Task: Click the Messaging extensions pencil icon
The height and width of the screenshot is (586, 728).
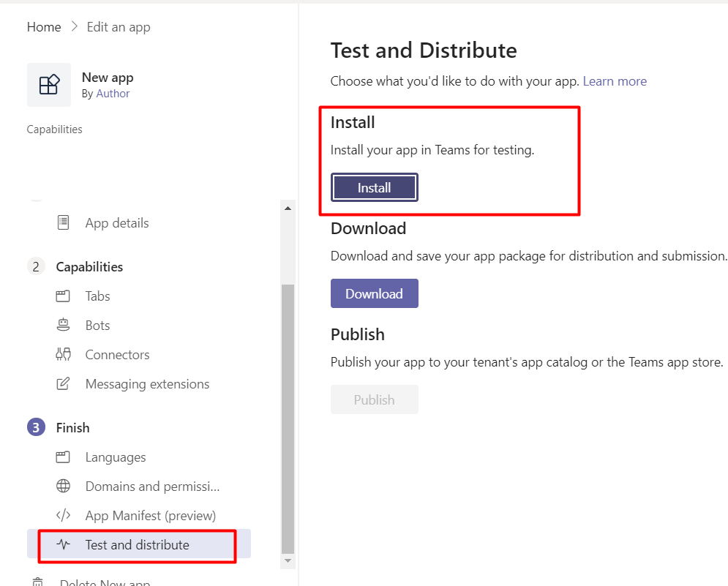Action: click(x=64, y=384)
